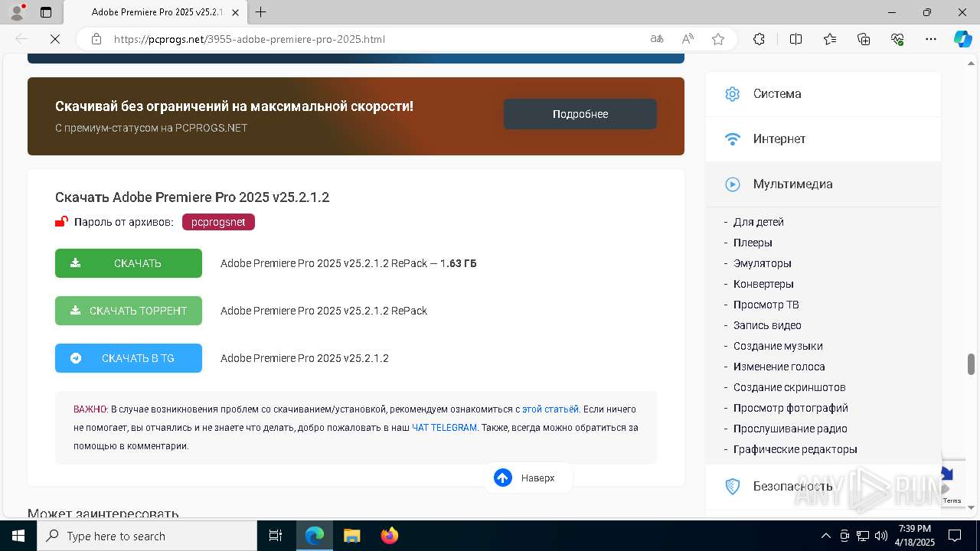Open browser Extensions icon

click(759, 39)
